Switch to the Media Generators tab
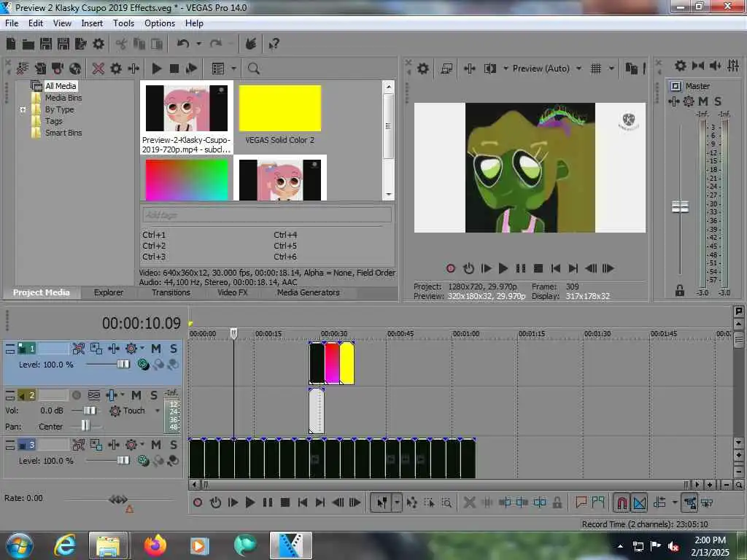The height and width of the screenshot is (560, 747). click(x=309, y=292)
